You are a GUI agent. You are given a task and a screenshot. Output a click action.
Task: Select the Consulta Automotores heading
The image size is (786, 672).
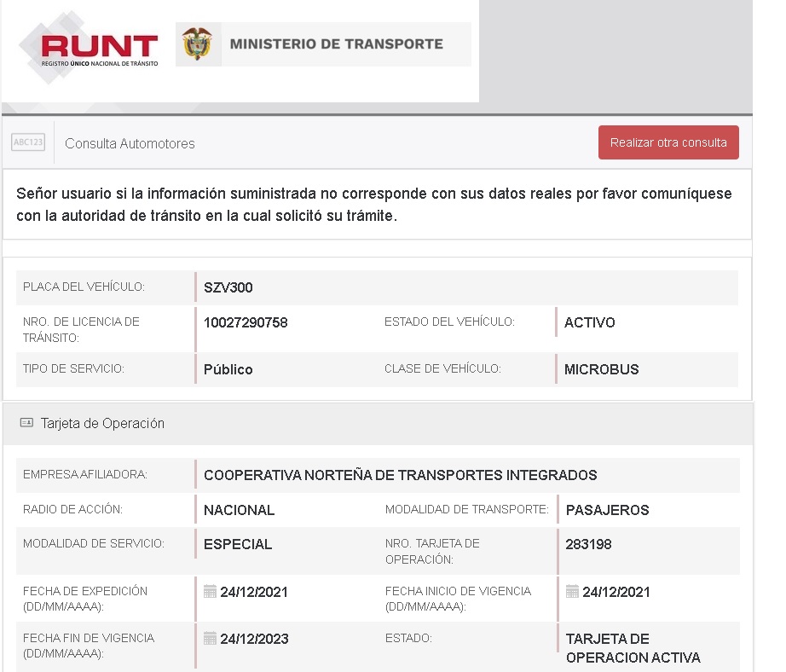130,143
